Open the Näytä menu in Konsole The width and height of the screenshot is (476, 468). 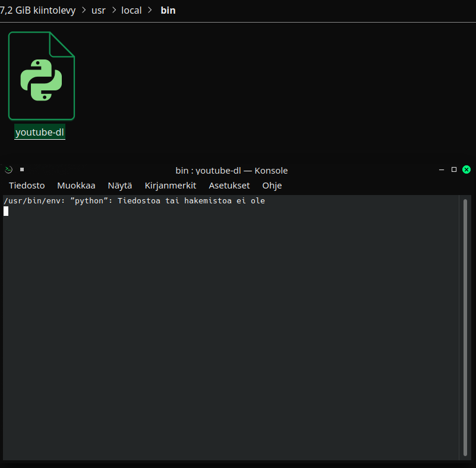point(120,186)
